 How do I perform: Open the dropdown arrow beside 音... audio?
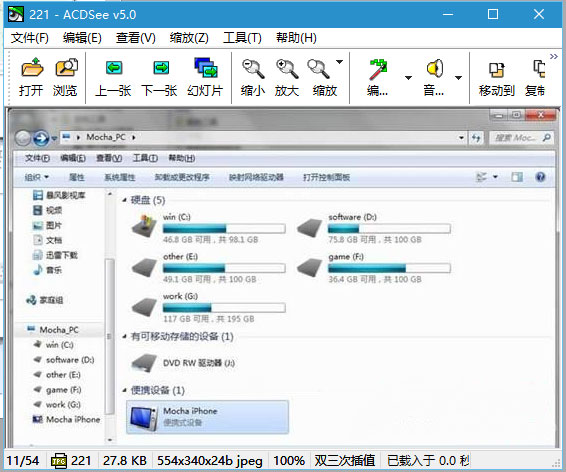458,78
